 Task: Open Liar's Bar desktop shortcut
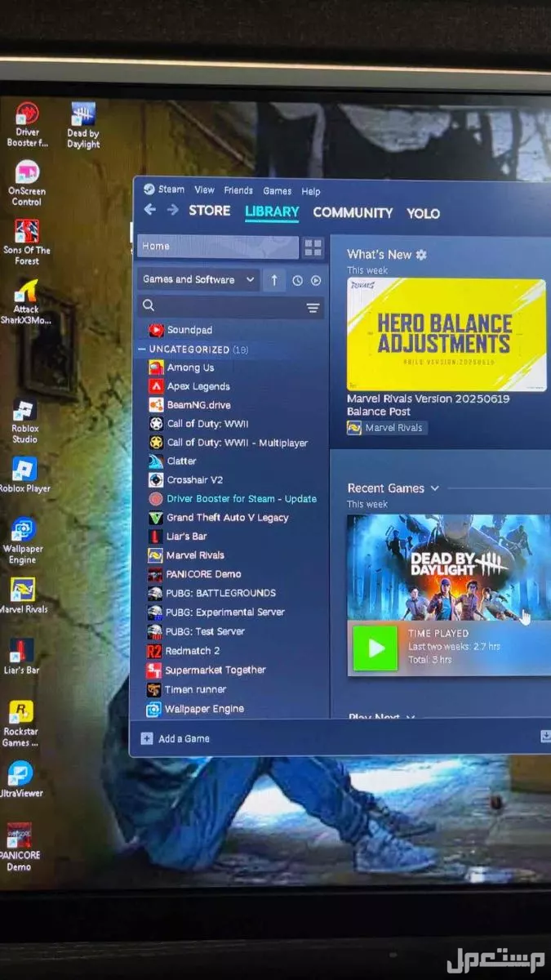click(21, 657)
